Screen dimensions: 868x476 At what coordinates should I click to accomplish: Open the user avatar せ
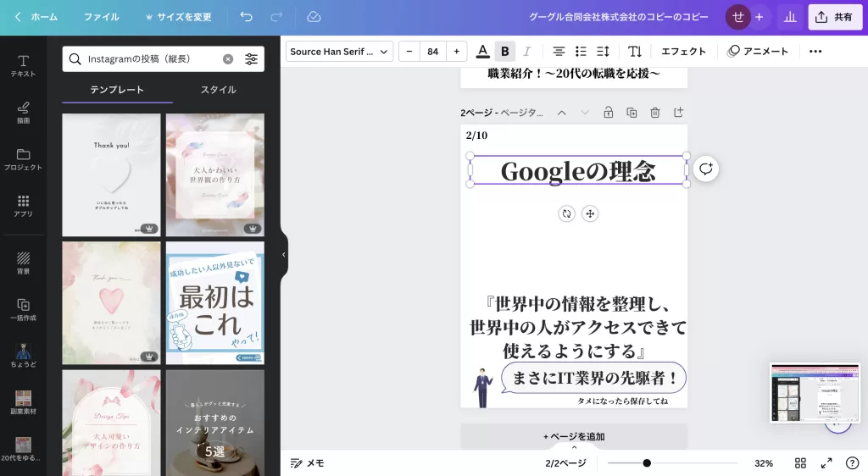click(x=738, y=17)
